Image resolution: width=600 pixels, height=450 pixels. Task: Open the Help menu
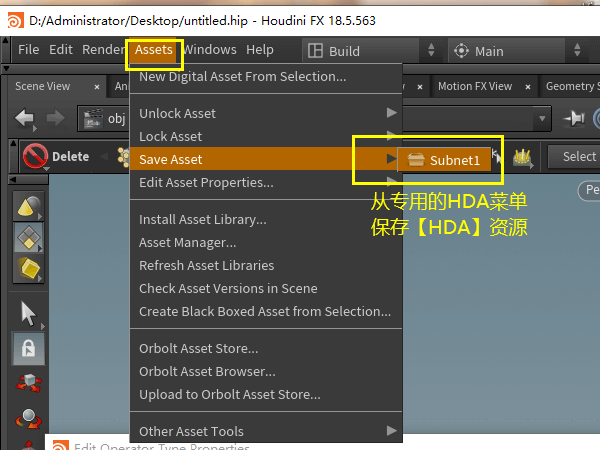[x=260, y=50]
